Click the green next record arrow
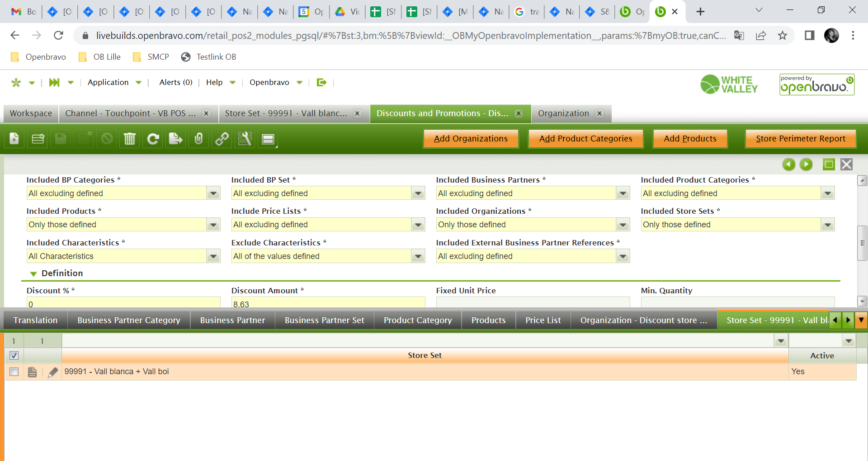This screenshot has height=461, width=868. (806, 165)
